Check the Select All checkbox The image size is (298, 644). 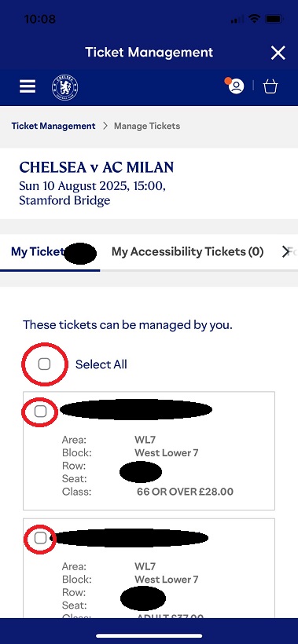point(44,364)
